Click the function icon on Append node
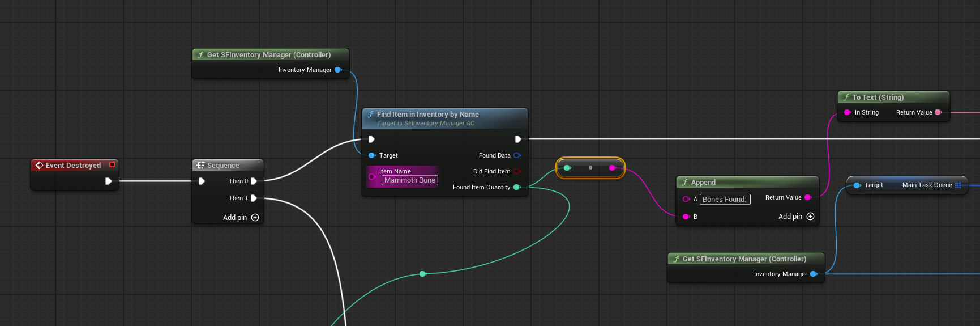 684,183
